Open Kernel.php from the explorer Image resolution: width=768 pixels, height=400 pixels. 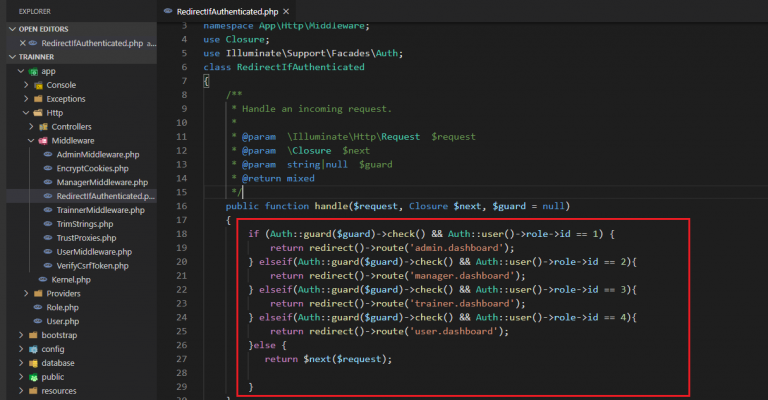click(71, 280)
